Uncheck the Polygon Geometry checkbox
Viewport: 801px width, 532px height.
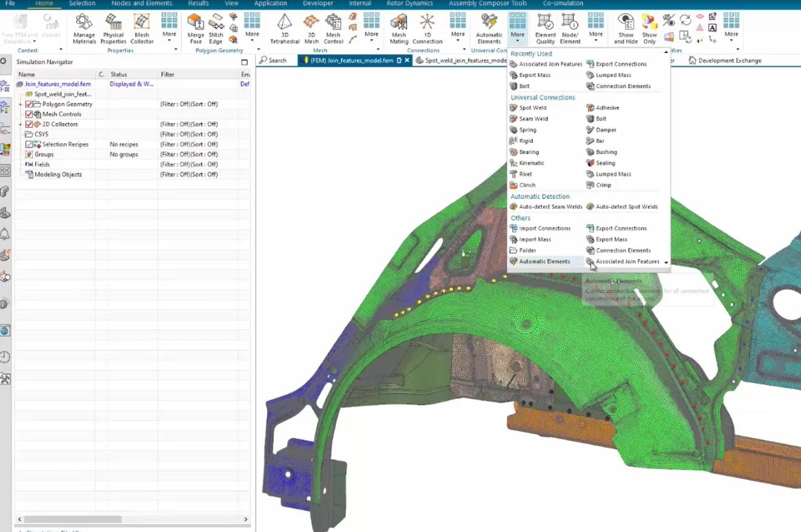(x=29, y=104)
